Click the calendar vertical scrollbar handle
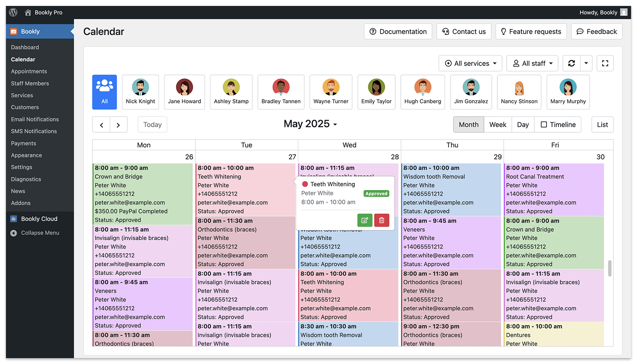 tap(610, 268)
